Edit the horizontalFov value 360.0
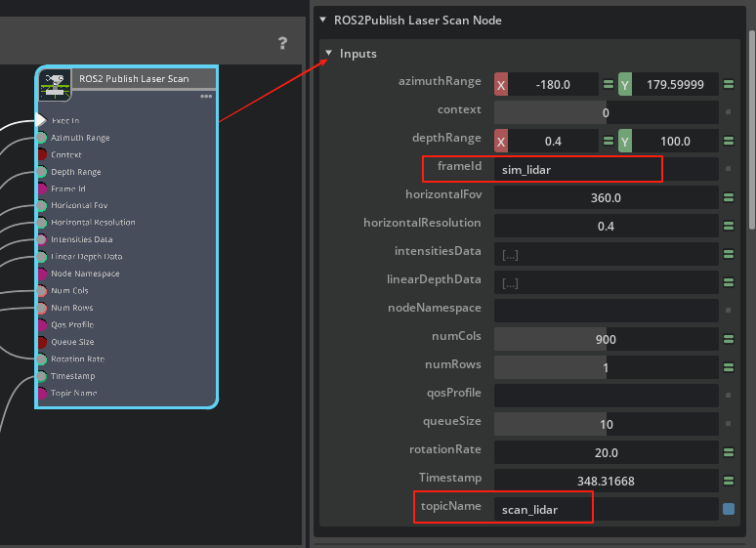 tap(606, 197)
